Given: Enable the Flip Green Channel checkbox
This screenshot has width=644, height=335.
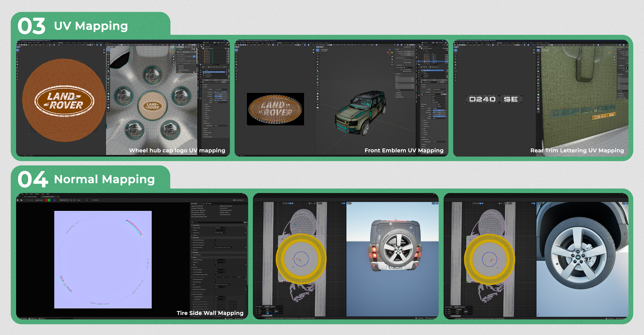Looking at the screenshot, I should (x=215, y=282).
